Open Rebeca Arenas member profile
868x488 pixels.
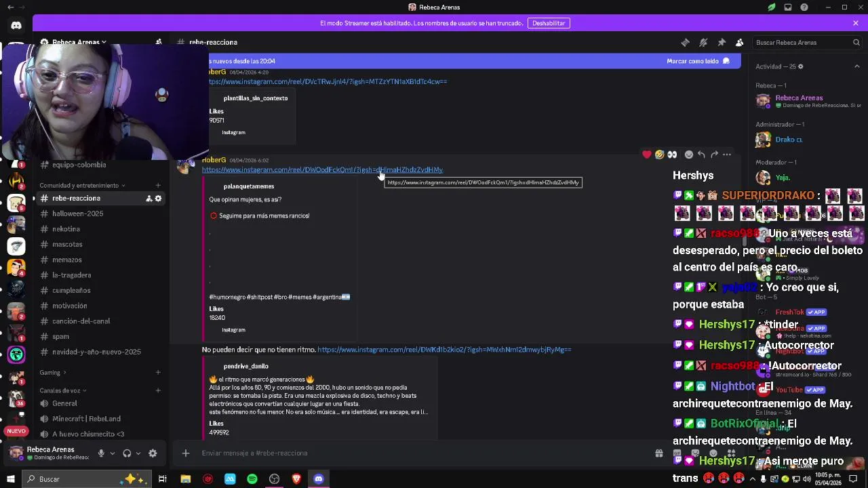tap(808, 101)
